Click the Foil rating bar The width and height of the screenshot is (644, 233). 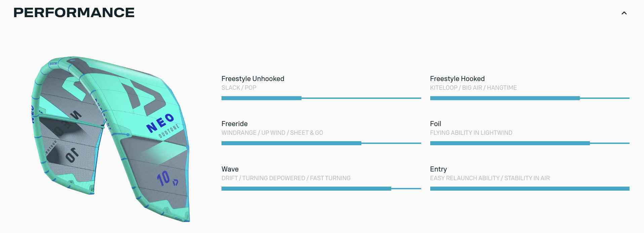click(530, 143)
